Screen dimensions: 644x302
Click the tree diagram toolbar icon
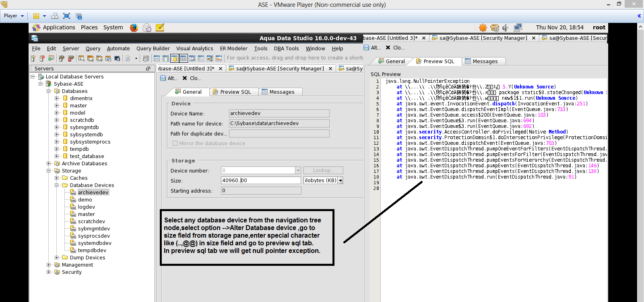[210, 58]
